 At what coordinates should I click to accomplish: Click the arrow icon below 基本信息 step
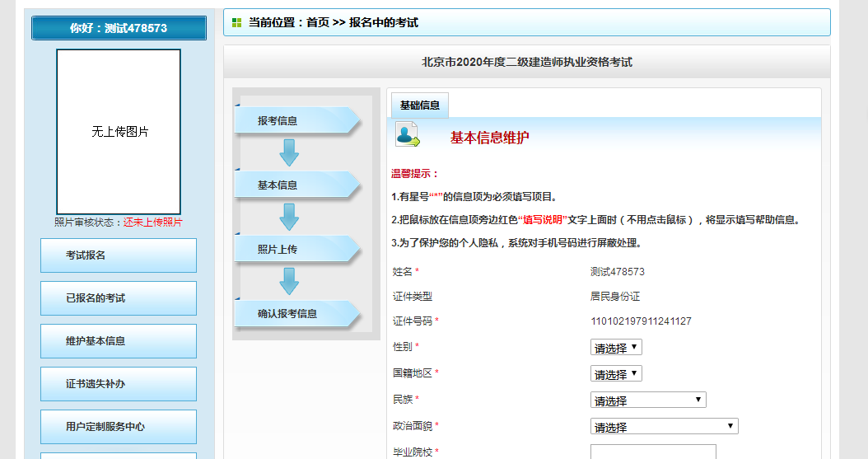point(289,217)
